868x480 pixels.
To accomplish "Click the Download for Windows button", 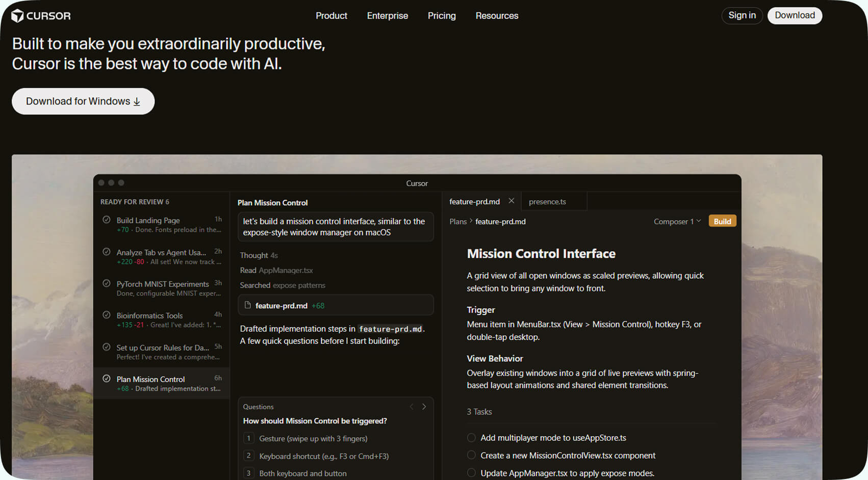I will 83,101.
